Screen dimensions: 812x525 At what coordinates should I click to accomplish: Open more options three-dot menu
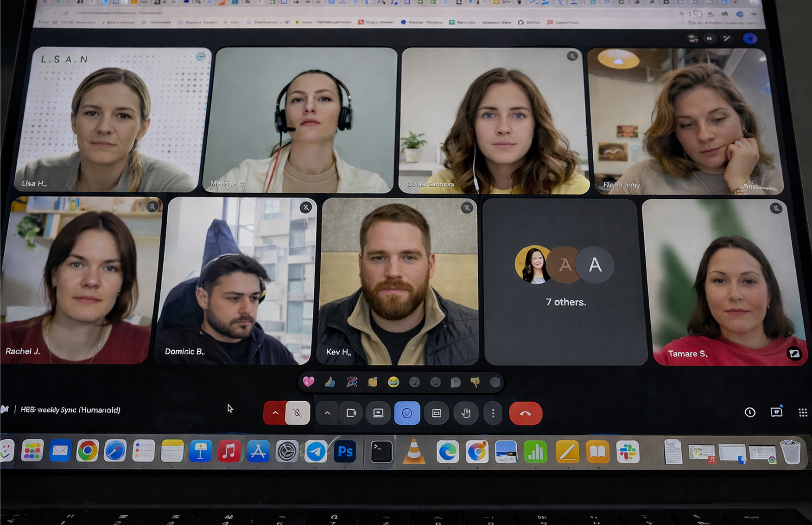tap(493, 413)
